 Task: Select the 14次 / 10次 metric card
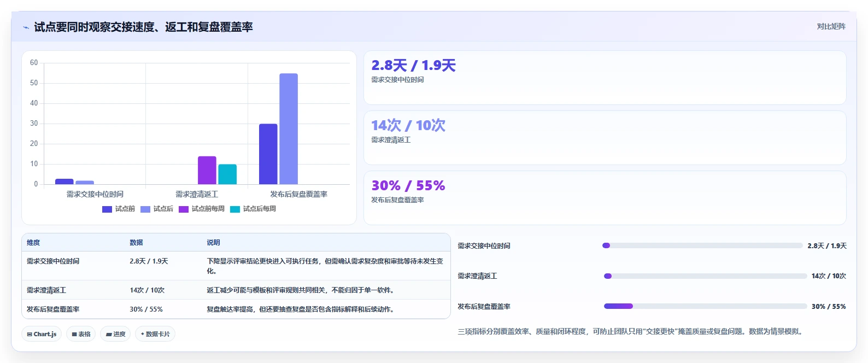tap(605, 138)
